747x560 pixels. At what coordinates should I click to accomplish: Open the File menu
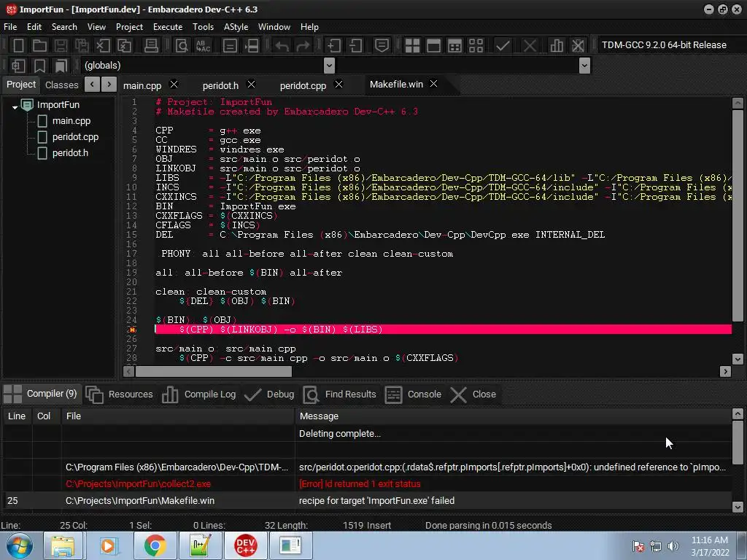(10, 27)
